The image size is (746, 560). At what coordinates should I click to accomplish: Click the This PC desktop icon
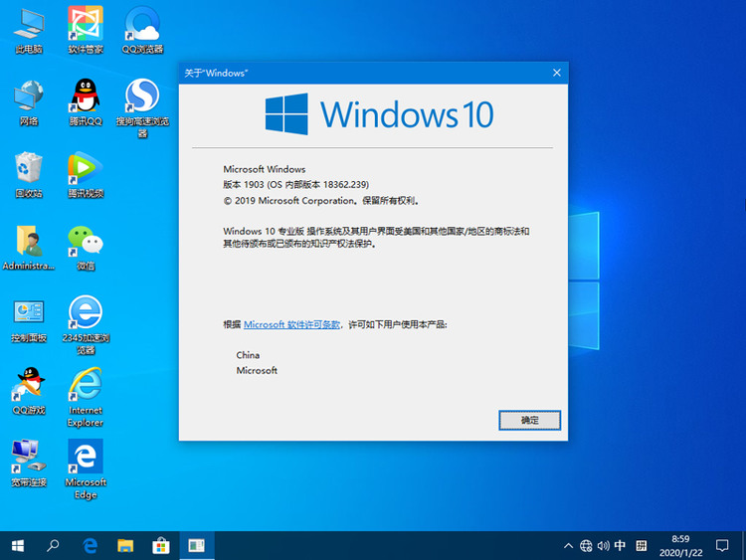coord(28,27)
